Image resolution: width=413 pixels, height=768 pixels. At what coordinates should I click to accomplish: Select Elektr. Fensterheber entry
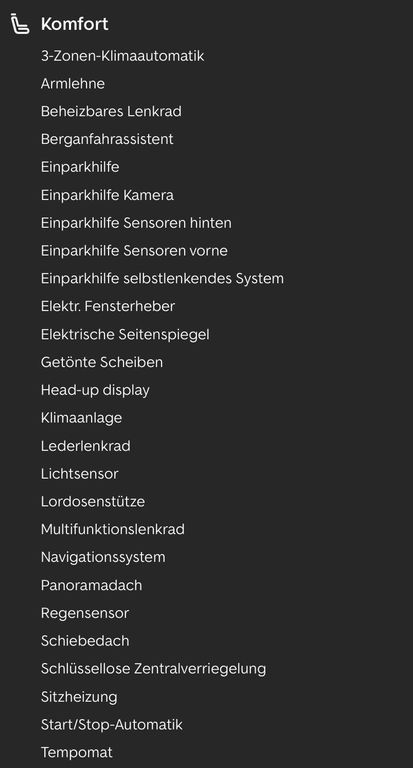108,307
